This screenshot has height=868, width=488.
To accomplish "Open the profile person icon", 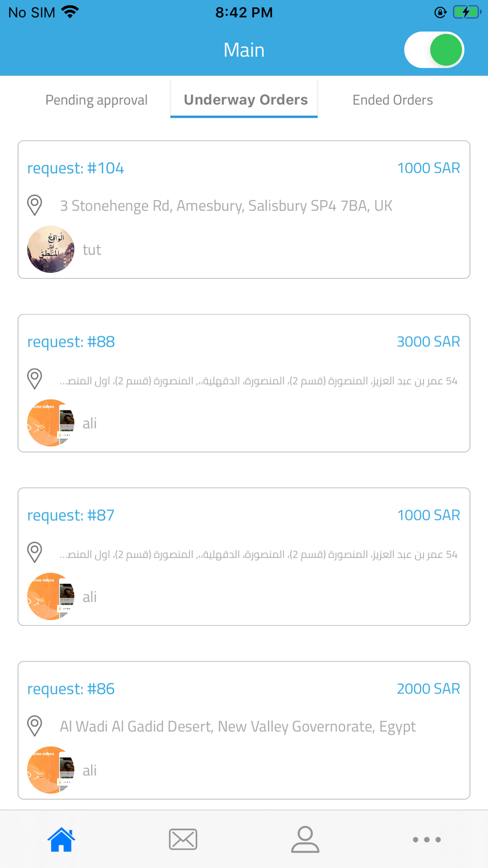I will pyautogui.click(x=305, y=839).
